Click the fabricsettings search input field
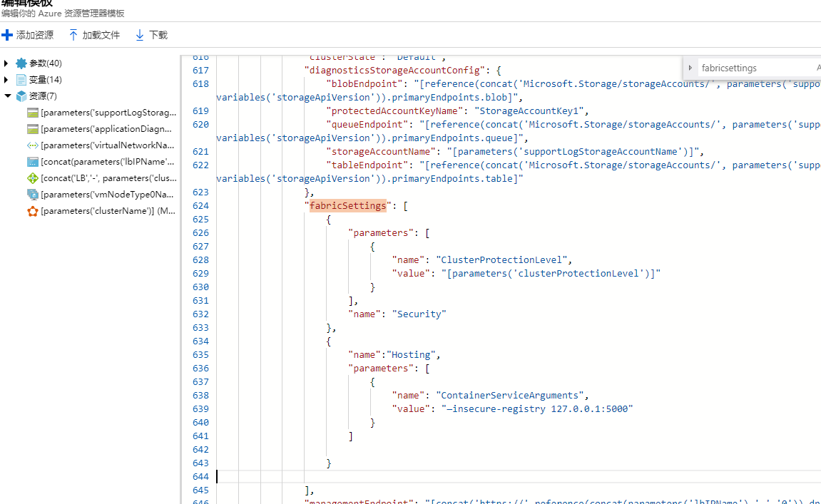821x504 pixels. click(x=753, y=68)
